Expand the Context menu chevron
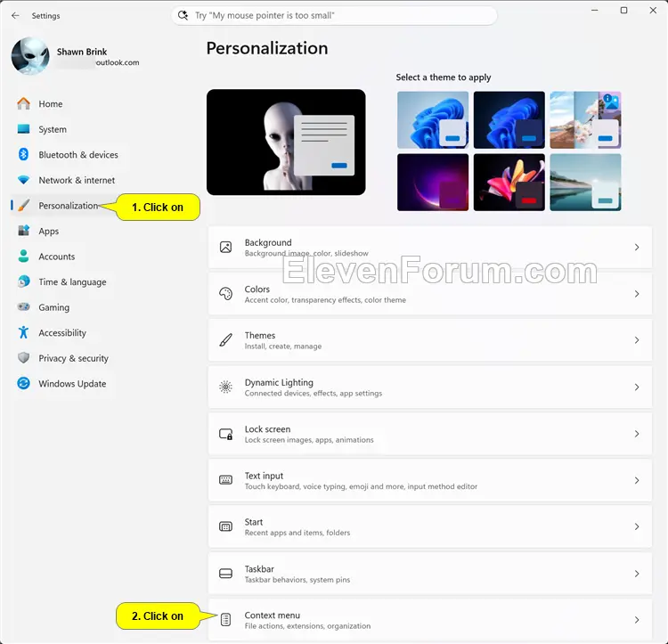 point(637,620)
